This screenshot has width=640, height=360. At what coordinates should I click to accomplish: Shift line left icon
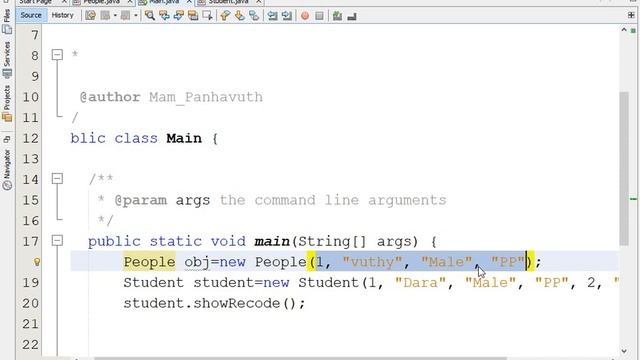coord(272,16)
